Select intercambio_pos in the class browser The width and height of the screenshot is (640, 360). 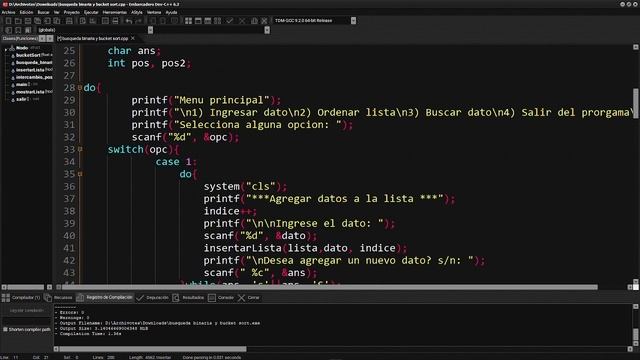34,77
